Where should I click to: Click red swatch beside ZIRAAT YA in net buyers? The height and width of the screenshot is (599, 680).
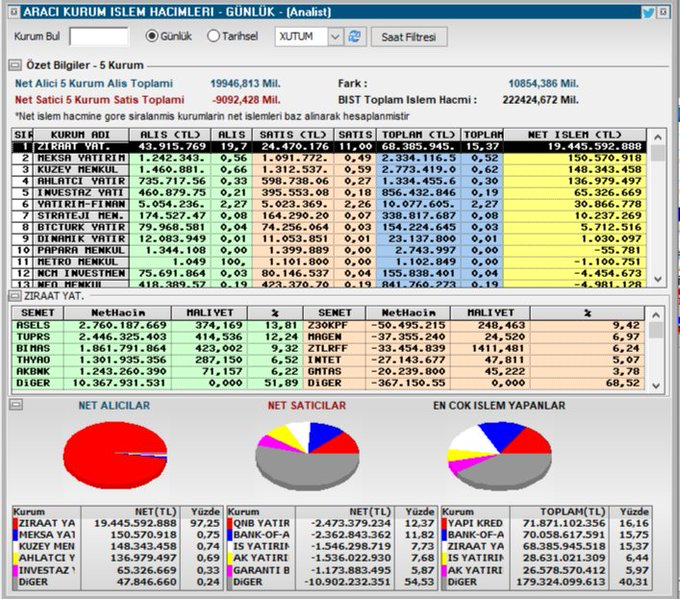point(15,524)
